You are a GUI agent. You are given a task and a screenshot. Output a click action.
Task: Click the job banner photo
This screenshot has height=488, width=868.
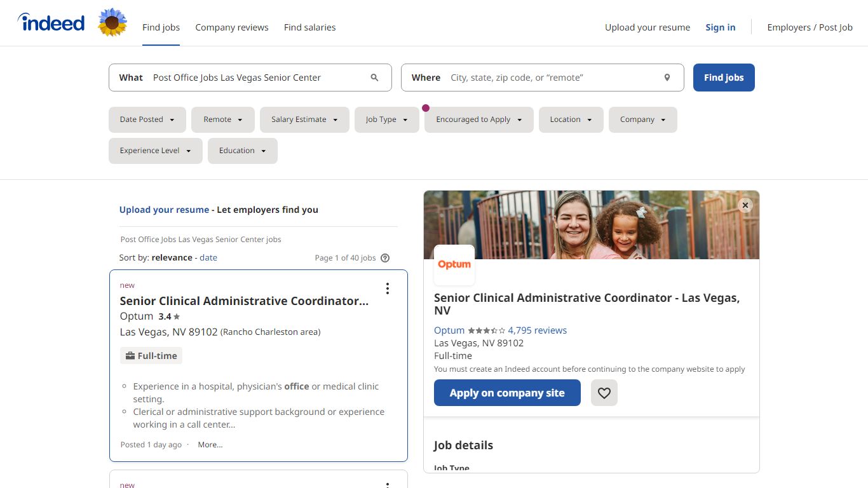point(592,225)
